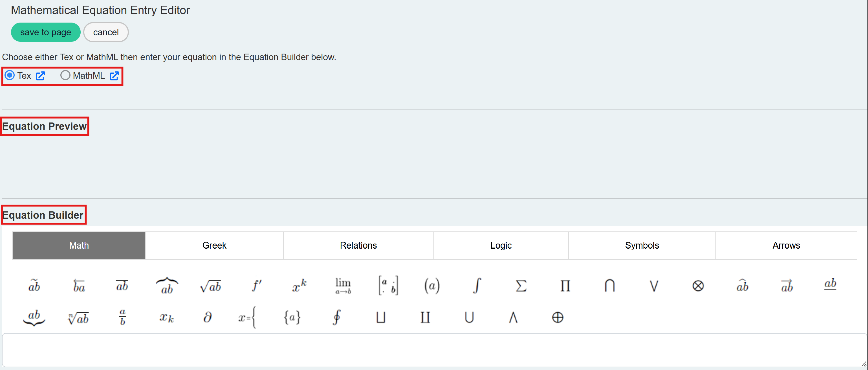868x370 pixels.
Task: Insert the circled plus operator
Action: coord(557,317)
